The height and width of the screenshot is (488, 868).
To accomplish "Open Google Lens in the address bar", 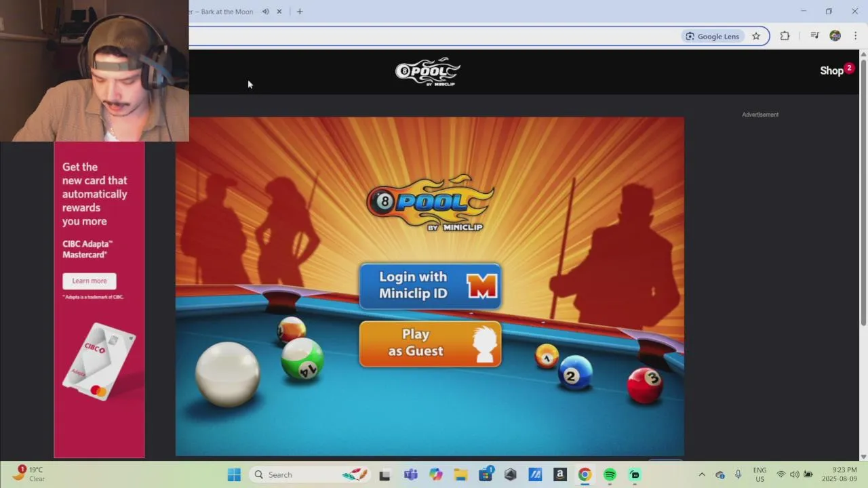I will (x=712, y=36).
